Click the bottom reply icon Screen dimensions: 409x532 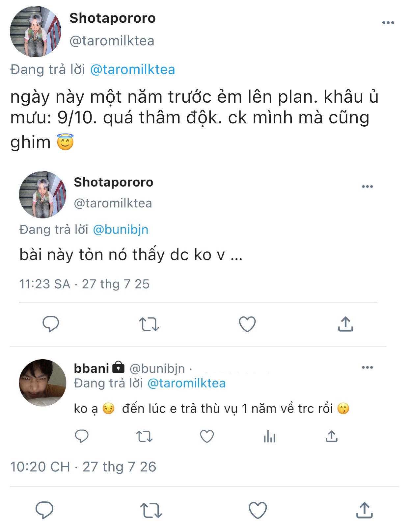[x=44, y=510]
